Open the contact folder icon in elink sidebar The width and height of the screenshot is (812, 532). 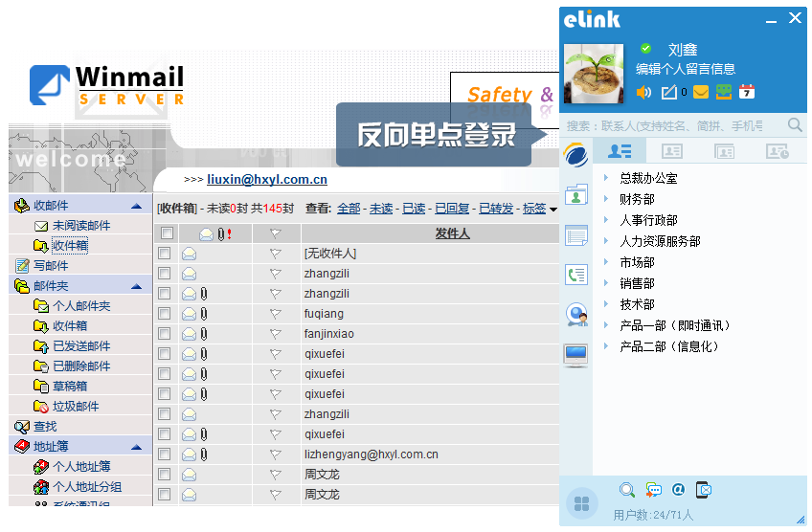tap(575, 195)
